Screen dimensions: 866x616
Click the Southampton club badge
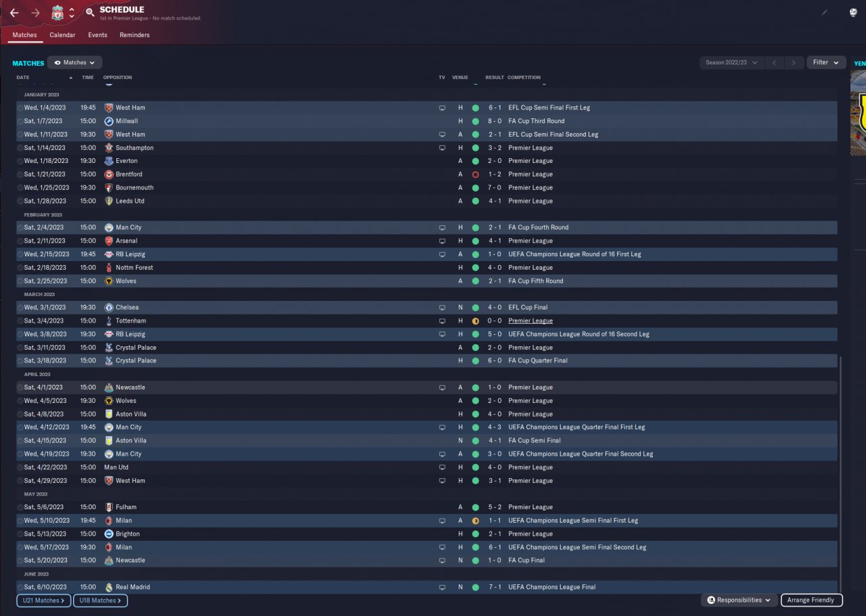point(108,147)
